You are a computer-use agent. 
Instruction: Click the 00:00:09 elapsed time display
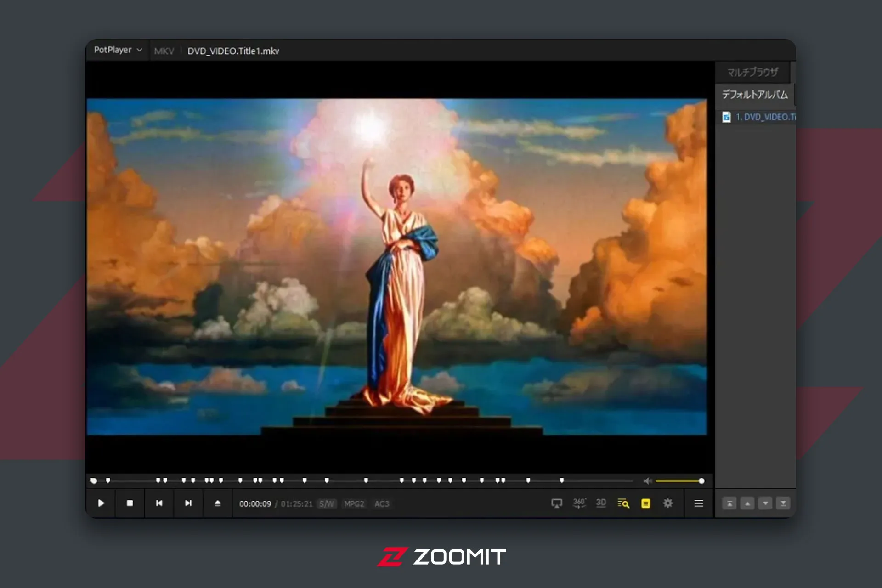point(255,504)
